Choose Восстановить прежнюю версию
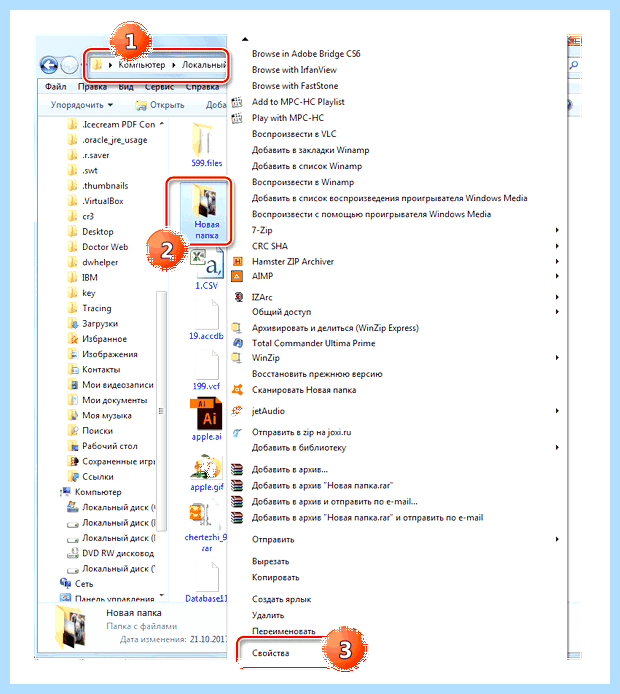The width and height of the screenshot is (620, 694). coord(317,374)
